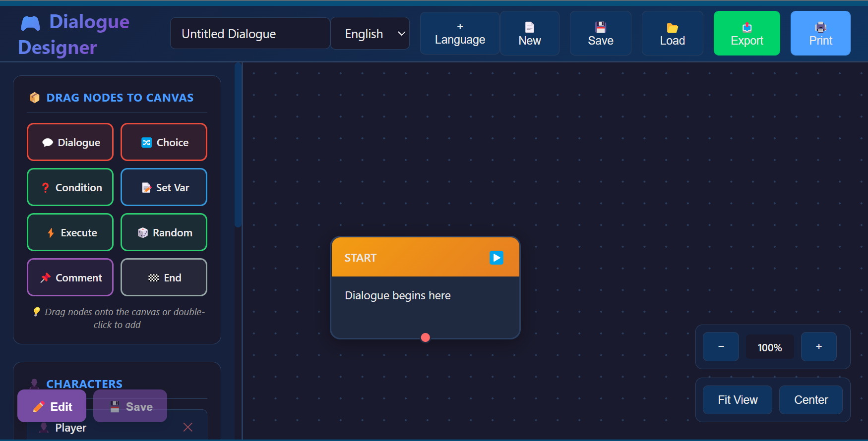Pick the Condition node from the palette

[x=70, y=187]
